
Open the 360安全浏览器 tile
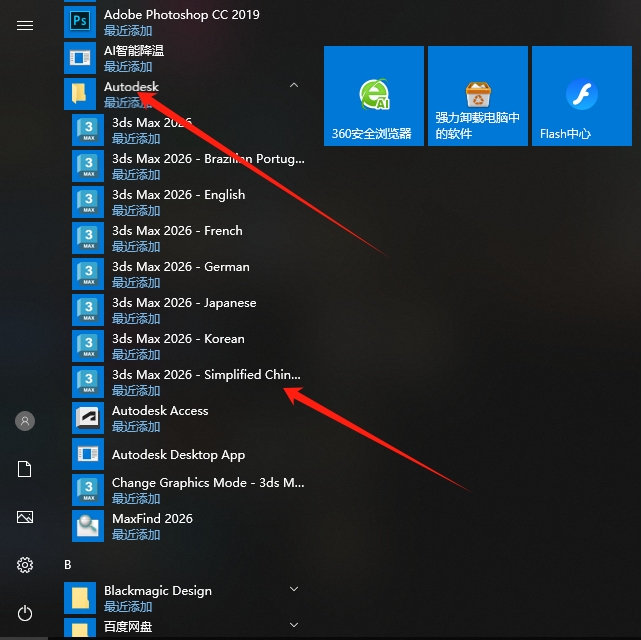pos(373,96)
